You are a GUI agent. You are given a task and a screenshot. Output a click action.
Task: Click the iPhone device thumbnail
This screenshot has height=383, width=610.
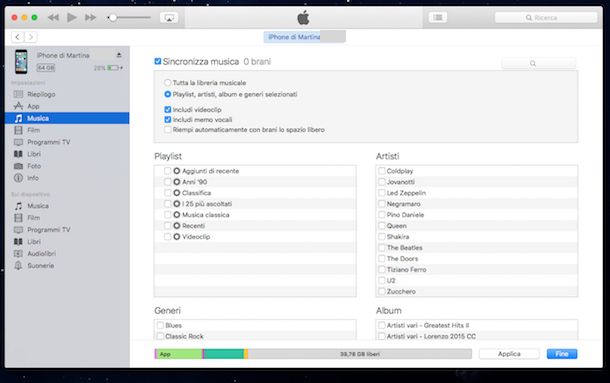coord(21,61)
